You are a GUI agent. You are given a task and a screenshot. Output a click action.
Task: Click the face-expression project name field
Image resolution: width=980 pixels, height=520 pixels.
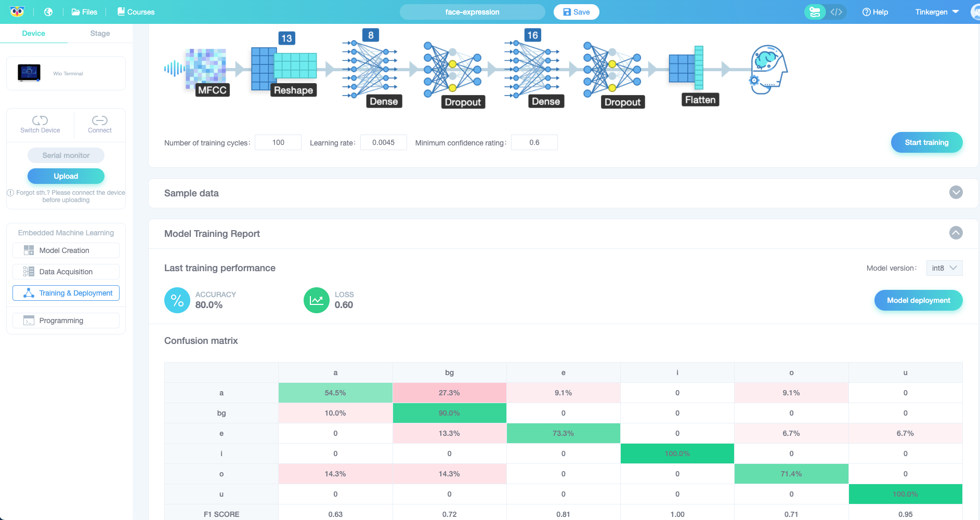[x=472, y=12]
